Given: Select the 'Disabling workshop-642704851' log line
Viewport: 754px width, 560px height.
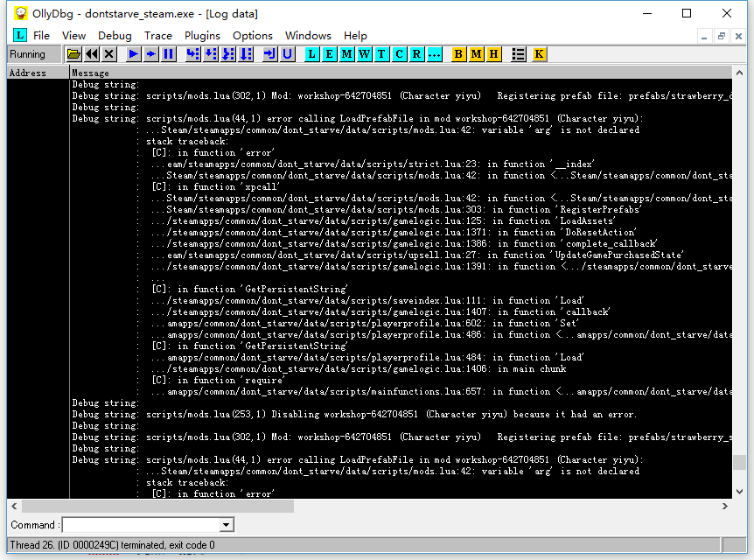Looking at the screenshot, I should [x=401, y=414].
